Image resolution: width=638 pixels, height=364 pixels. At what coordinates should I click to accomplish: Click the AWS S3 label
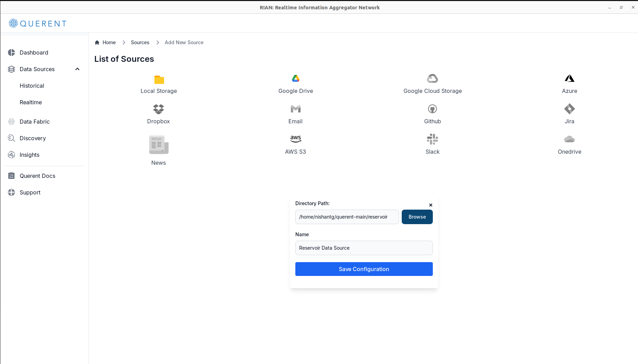point(295,152)
